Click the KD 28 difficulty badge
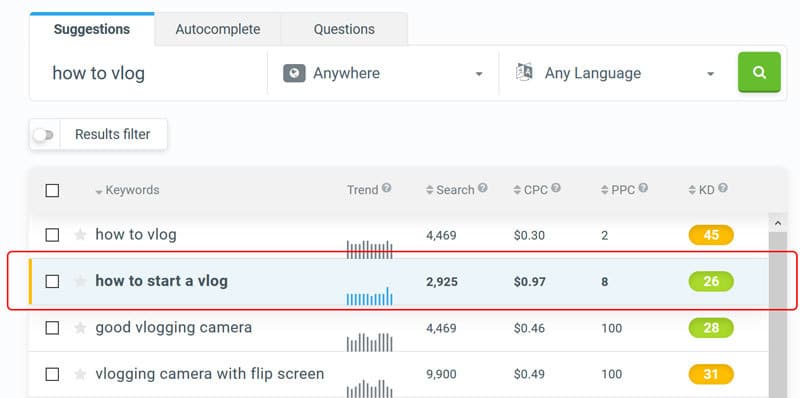Viewport: 800px width, 398px height. (x=711, y=328)
